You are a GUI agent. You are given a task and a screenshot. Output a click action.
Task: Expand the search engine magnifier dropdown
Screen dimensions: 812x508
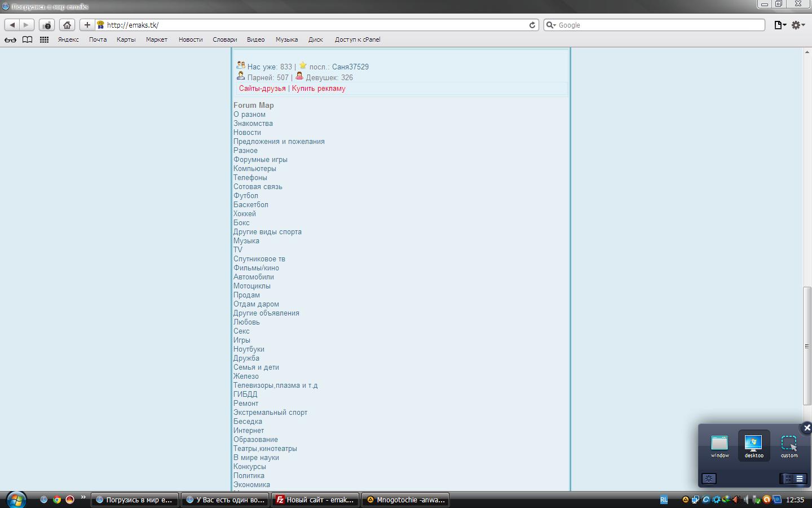551,25
